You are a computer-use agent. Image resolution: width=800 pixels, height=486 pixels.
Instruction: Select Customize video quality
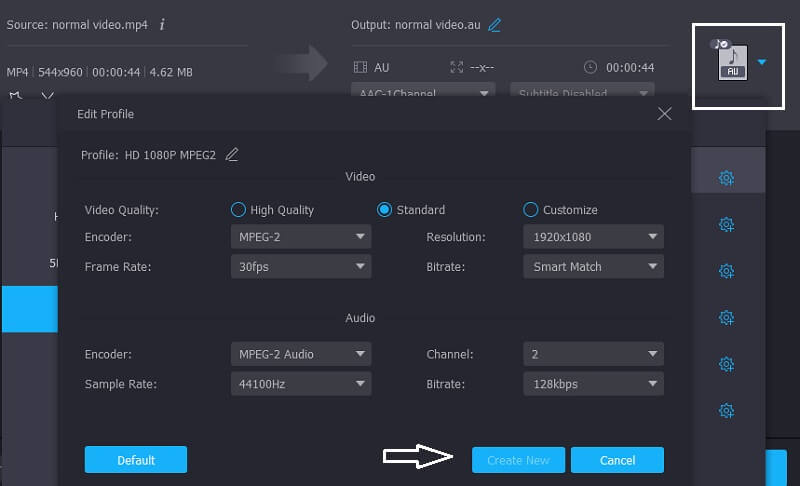pyautogui.click(x=560, y=210)
